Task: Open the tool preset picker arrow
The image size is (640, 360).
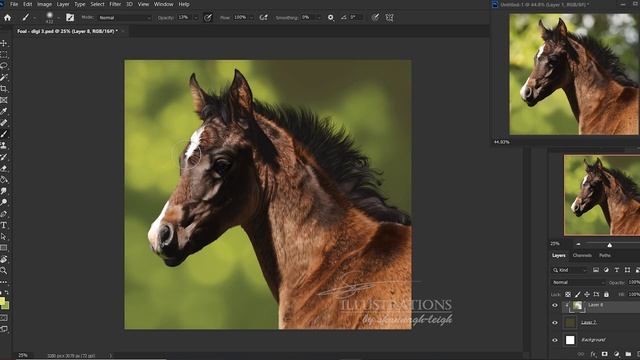Action: coord(35,18)
